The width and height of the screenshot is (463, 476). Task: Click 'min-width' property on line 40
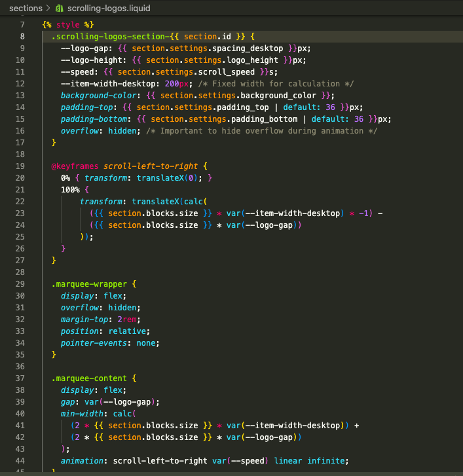point(82,414)
